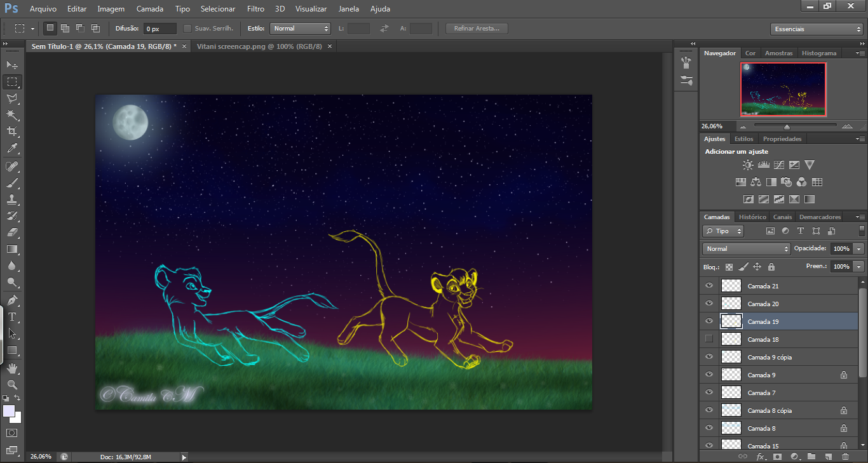Select the Eraser tool

pyautogui.click(x=12, y=232)
